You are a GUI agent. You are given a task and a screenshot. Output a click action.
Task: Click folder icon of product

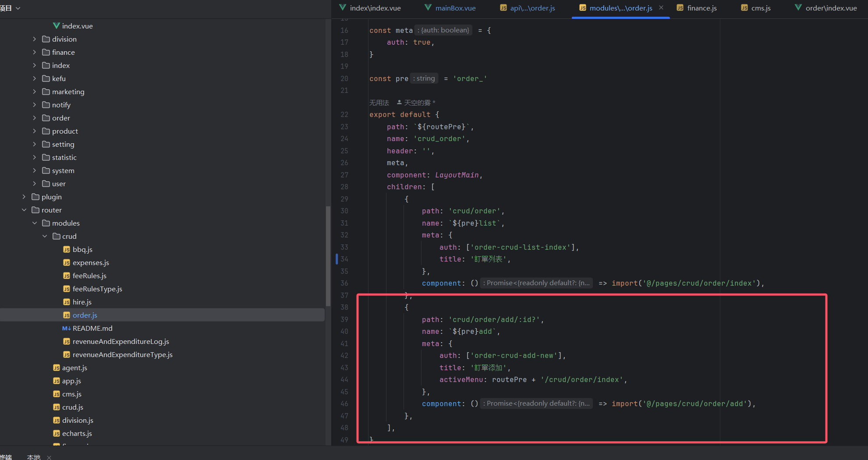click(x=46, y=131)
